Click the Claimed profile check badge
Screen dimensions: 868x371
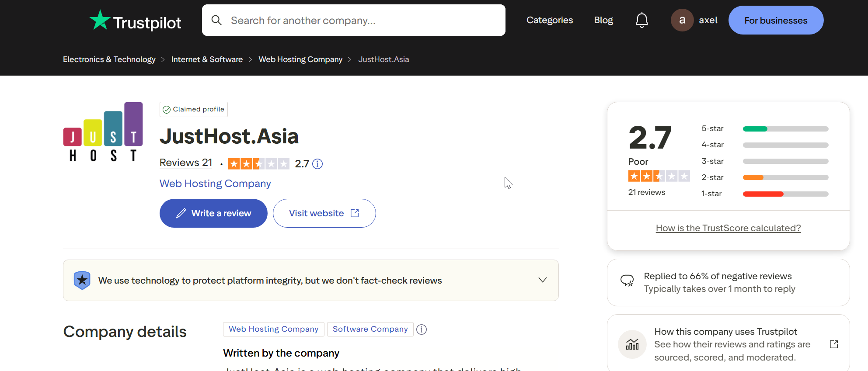pyautogui.click(x=194, y=109)
